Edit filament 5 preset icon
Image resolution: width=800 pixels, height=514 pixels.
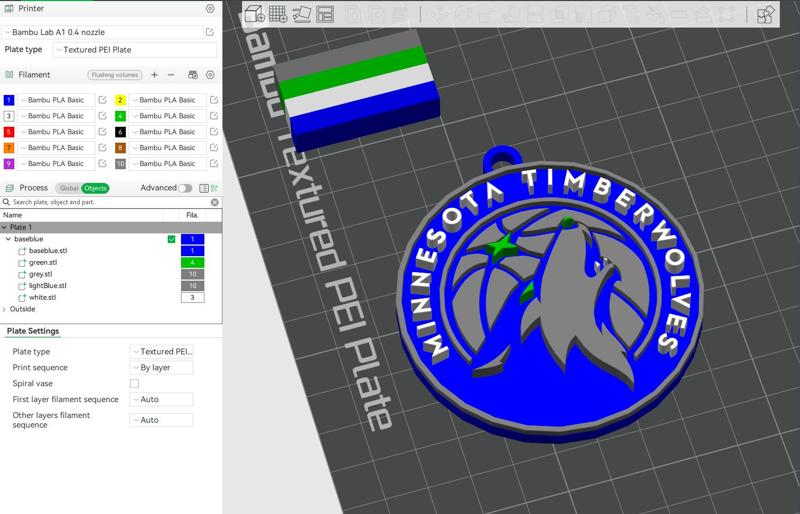(x=102, y=132)
